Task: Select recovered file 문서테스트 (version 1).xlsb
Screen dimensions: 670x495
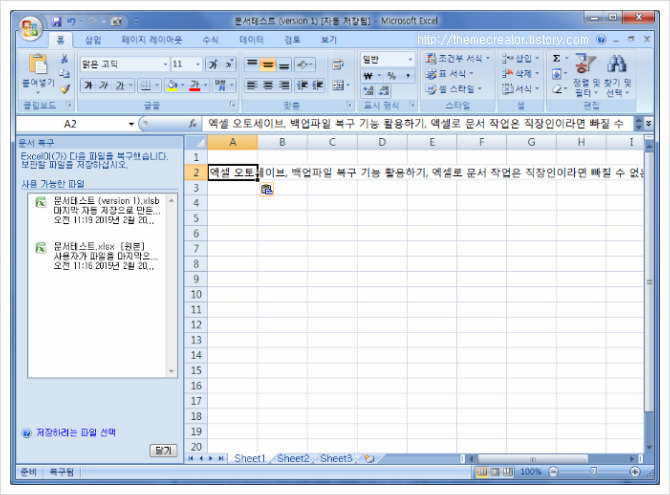Action: [98, 210]
